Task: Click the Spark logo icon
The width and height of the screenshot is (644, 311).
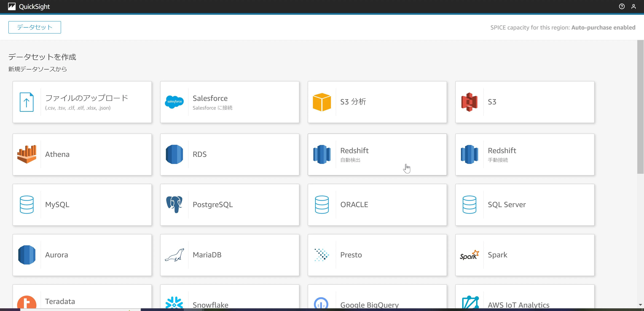Action: (x=470, y=255)
